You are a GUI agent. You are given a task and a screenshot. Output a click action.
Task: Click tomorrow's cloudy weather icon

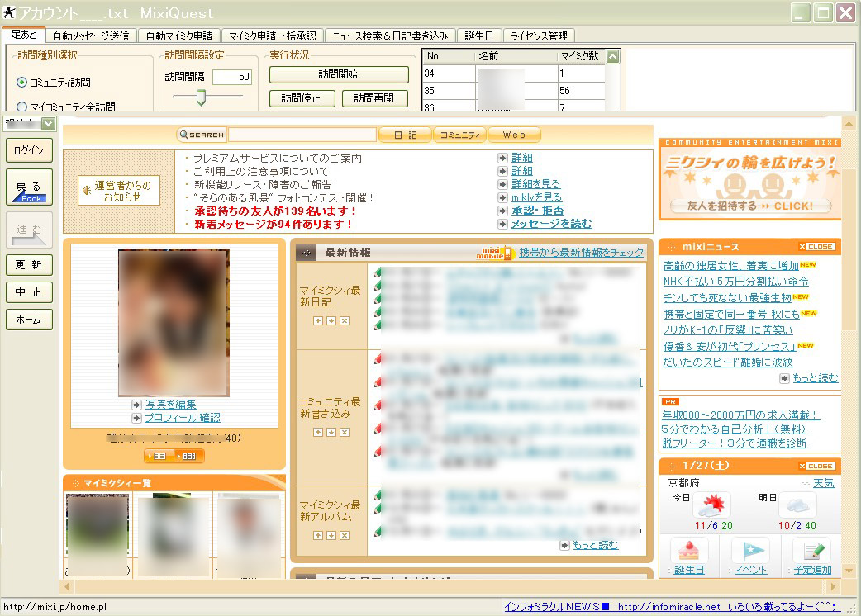coord(797,505)
